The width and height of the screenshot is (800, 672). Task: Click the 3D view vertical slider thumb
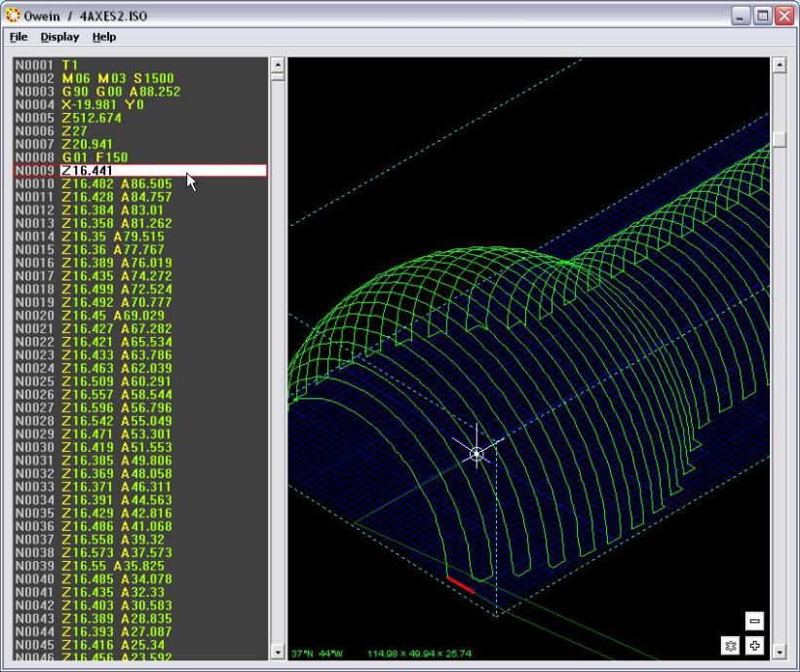(x=779, y=139)
